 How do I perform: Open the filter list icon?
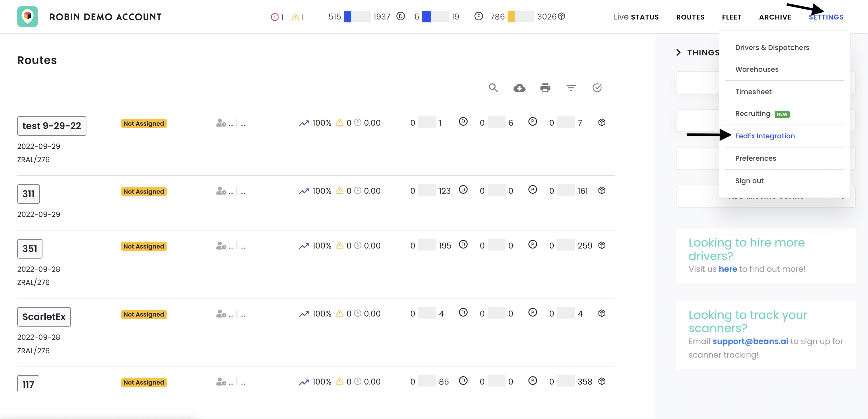pos(571,88)
